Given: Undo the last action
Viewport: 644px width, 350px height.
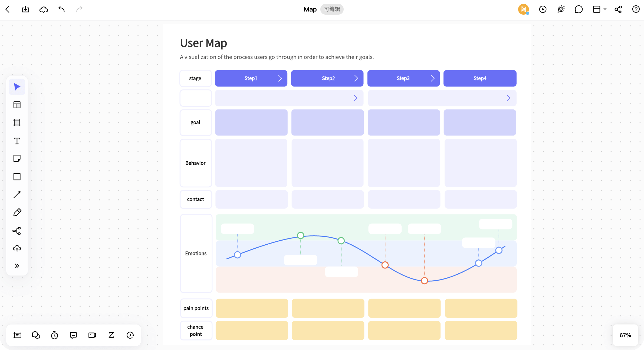Looking at the screenshot, I should click(61, 9).
